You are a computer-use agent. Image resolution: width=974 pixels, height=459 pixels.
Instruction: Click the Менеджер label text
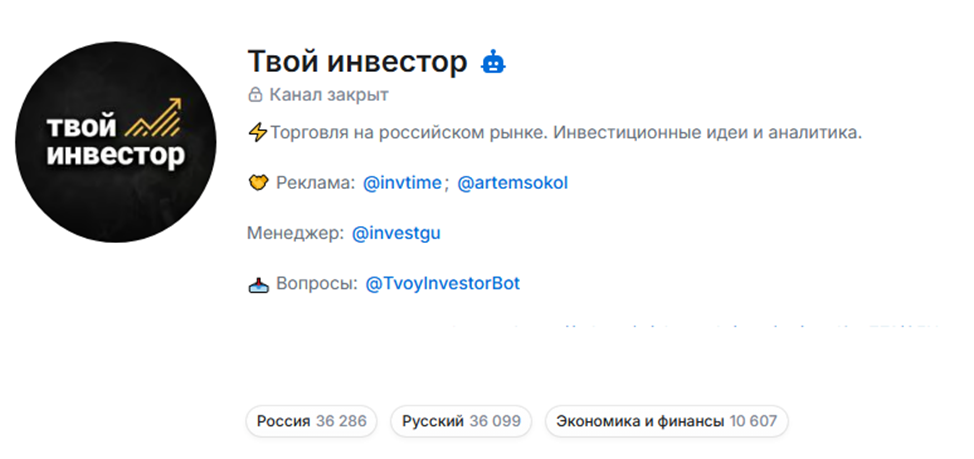click(294, 233)
